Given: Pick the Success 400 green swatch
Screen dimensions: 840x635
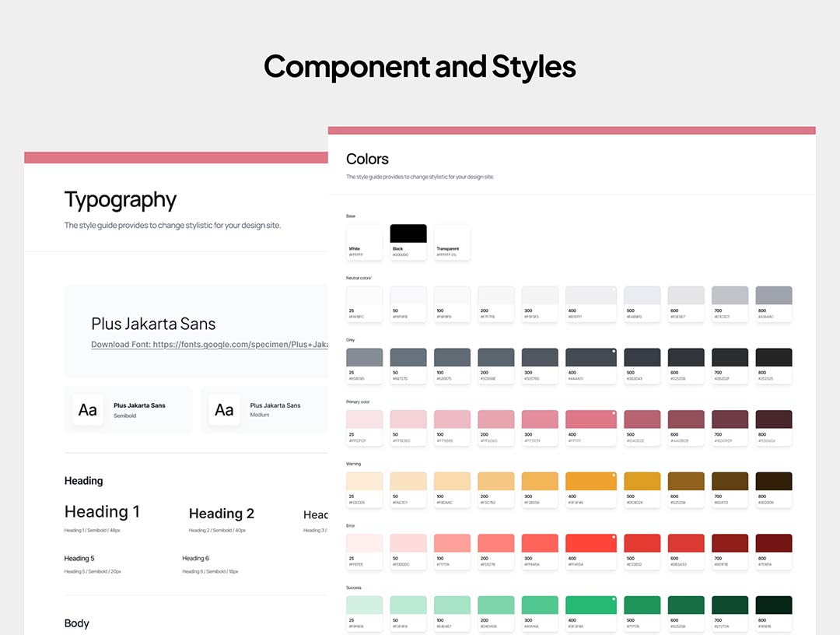Looking at the screenshot, I should click(591, 605).
